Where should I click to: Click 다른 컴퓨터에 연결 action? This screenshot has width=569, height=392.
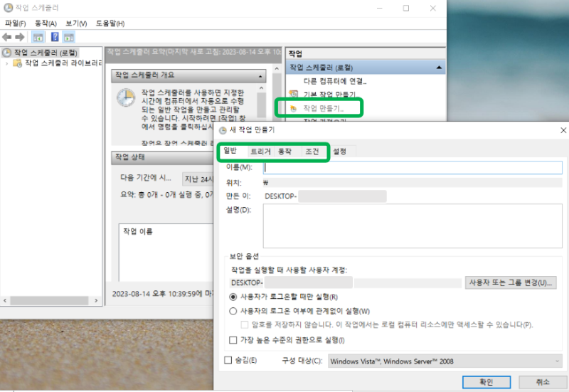click(x=335, y=81)
